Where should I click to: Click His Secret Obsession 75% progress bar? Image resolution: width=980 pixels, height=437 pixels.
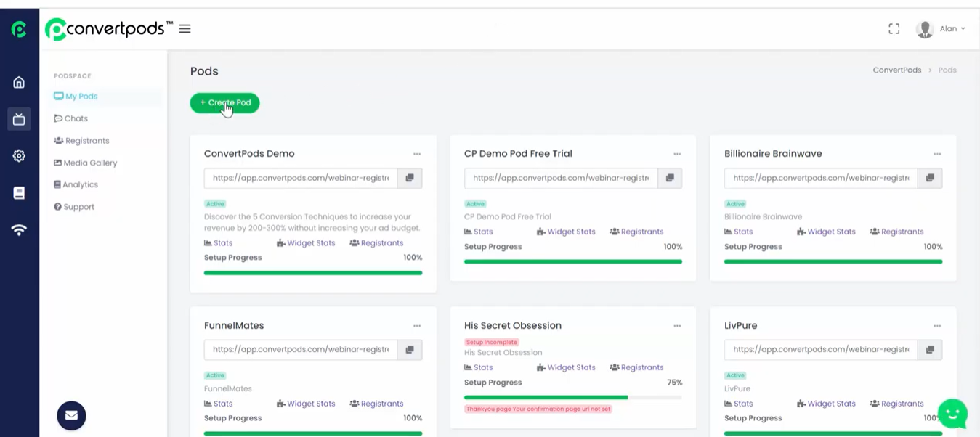pos(573,397)
